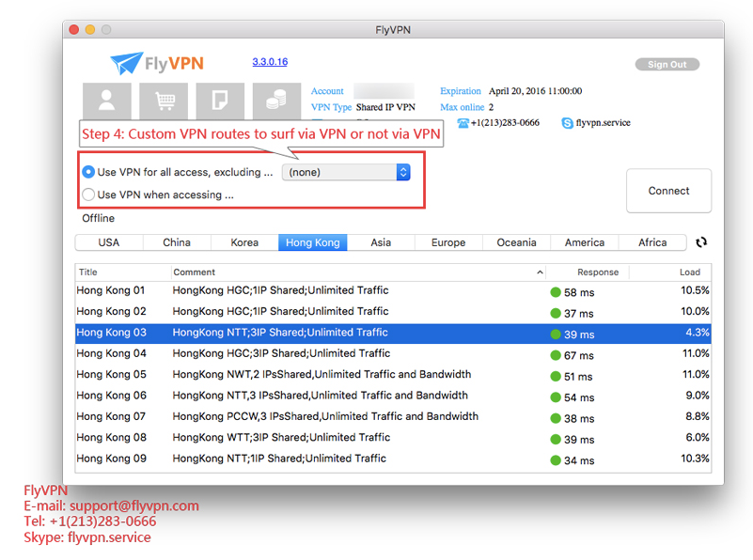Switch to the China tab
Viewport: 753px width, 560px height.
[177, 242]
